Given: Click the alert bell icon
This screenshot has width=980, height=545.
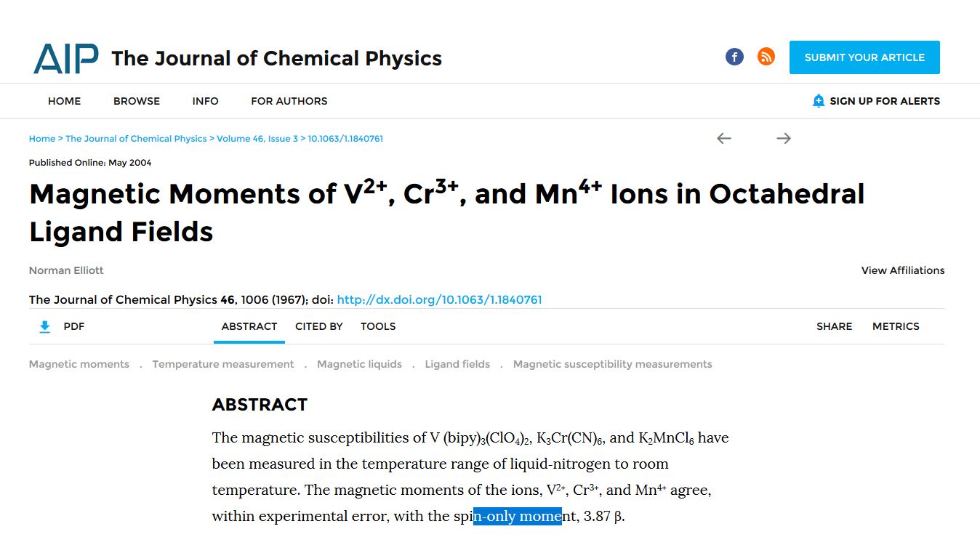Looking at the screenshot, I should [x=819, y=101].
